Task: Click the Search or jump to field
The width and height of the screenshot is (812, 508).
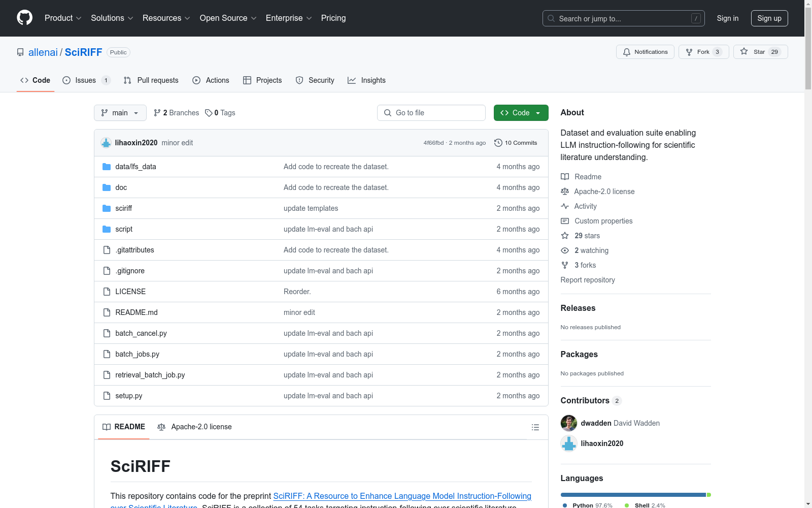Action: [624, 18]
